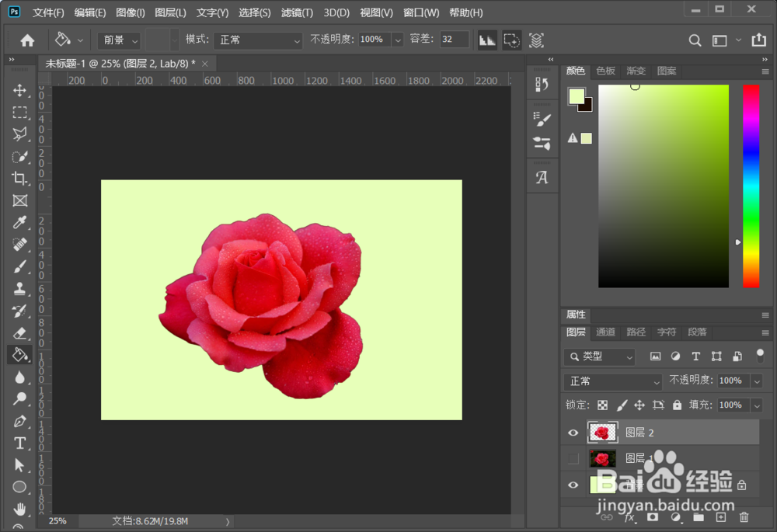Select the Horizontal Type tool
This screenshot has height=532, width=777.
pos(19,443)
